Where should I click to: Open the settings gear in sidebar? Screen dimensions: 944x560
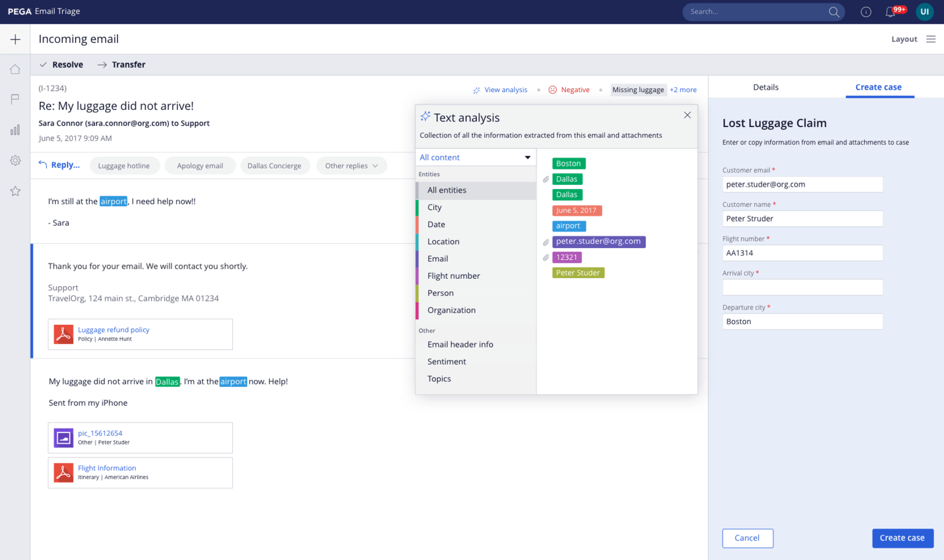pos(15,160)
